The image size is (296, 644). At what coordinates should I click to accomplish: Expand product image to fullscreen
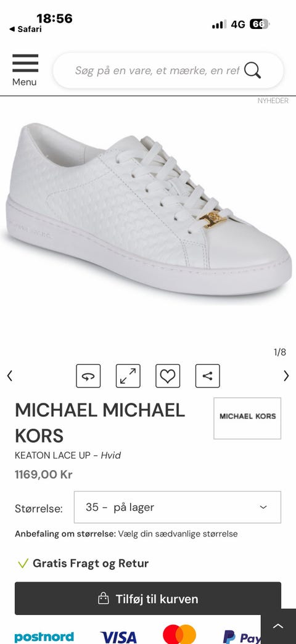pos(128,376)
